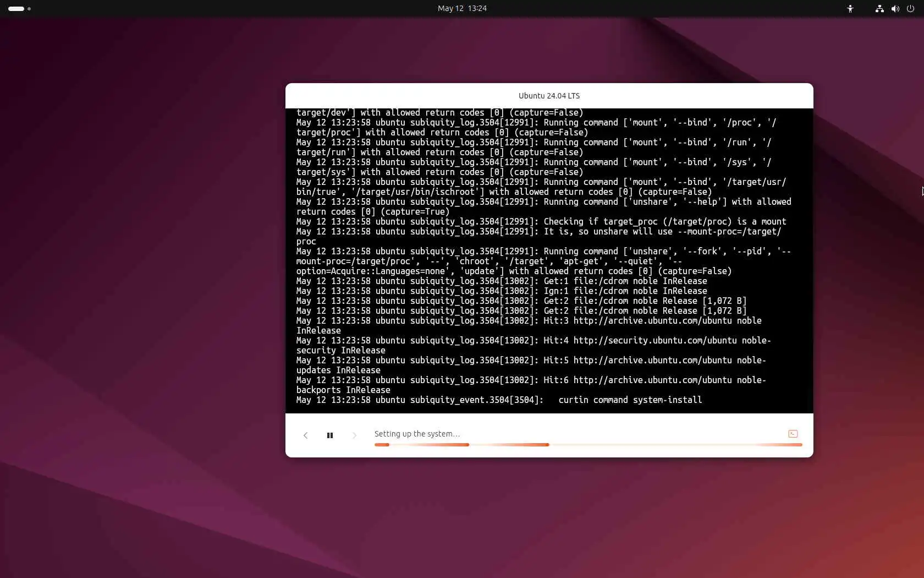
Task: Click the "Setting up the system…" status text
Action: [417, 434]
